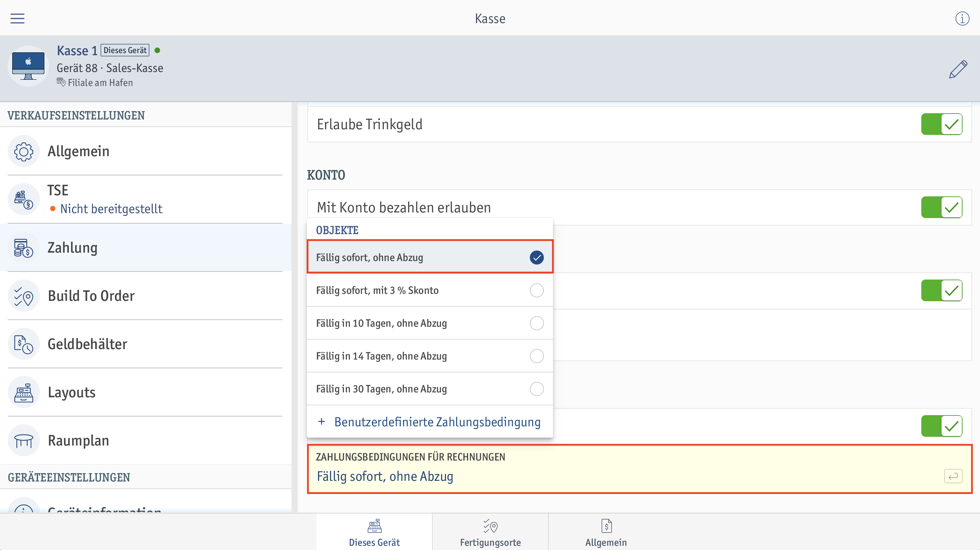Viewport: 980px width, 550px height.
Task: Click the Zahlung coins icon
Action: coord(23,248)
